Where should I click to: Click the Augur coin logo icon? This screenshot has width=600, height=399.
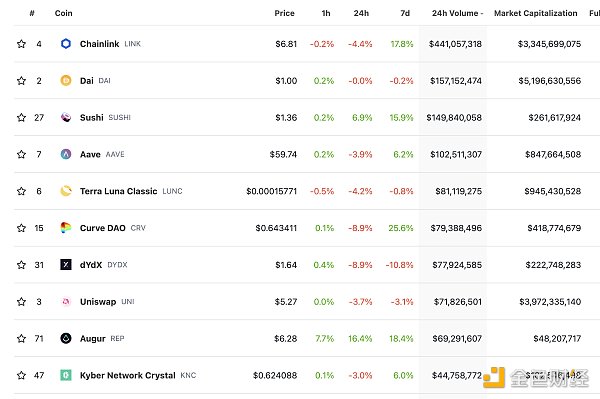click(x=66, y=338)
